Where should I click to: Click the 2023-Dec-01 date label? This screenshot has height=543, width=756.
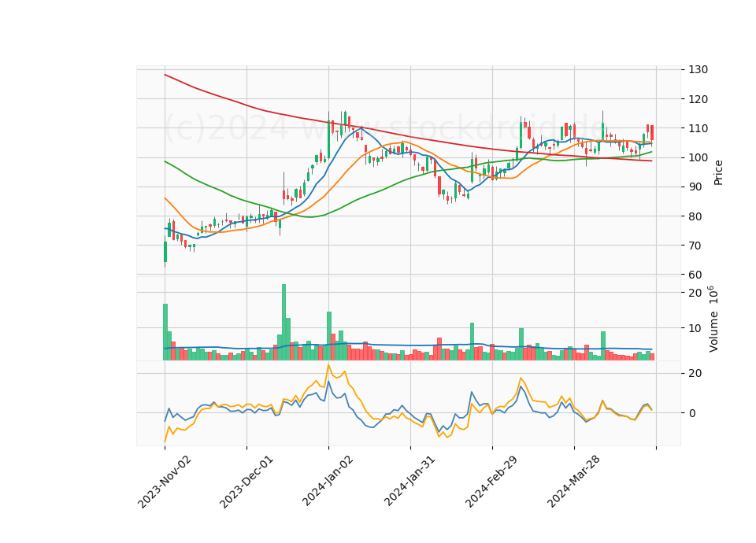point(246,482)
